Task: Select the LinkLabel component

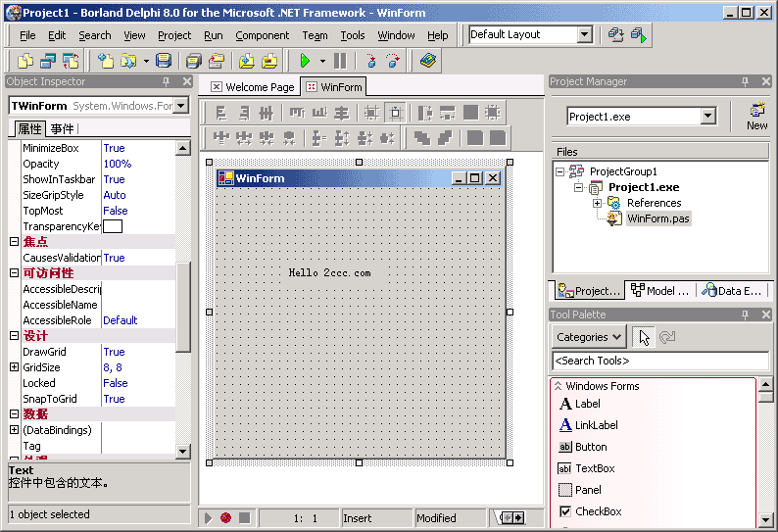Action: click(589, 425)
